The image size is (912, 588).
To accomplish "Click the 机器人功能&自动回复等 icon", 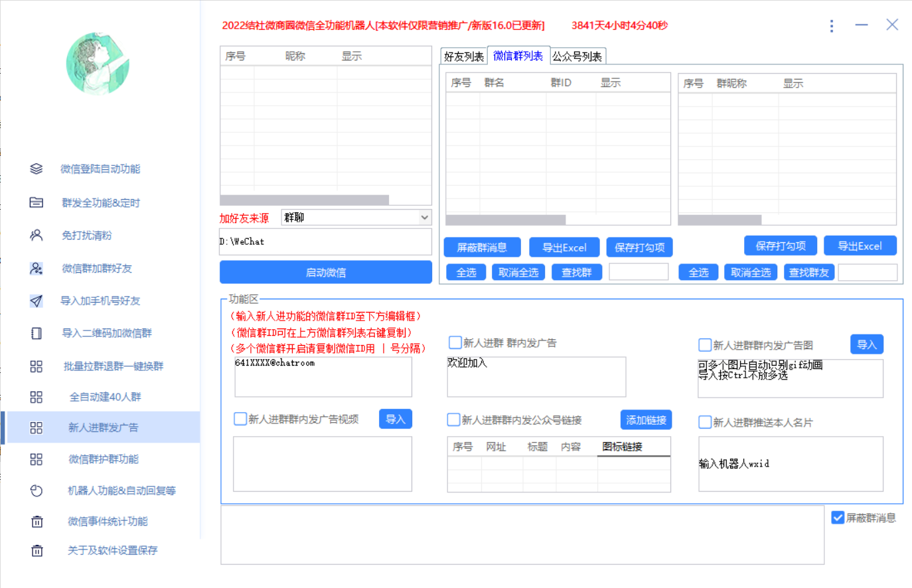I will 37,490.
